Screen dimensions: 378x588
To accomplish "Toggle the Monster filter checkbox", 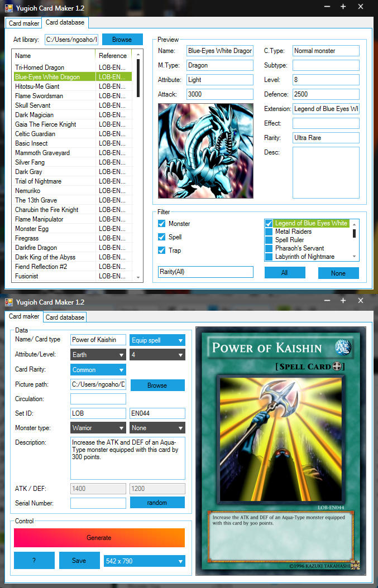I will 162,224.
